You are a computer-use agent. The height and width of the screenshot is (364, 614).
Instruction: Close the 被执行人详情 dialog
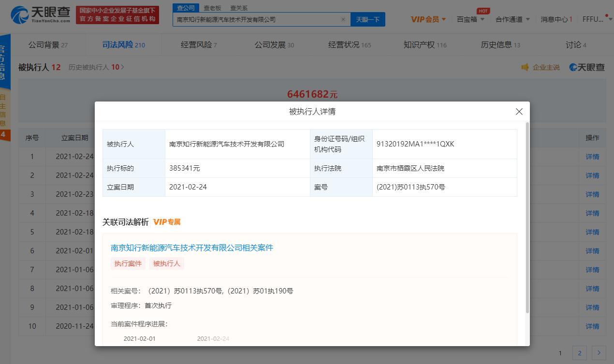click(519, 112)
